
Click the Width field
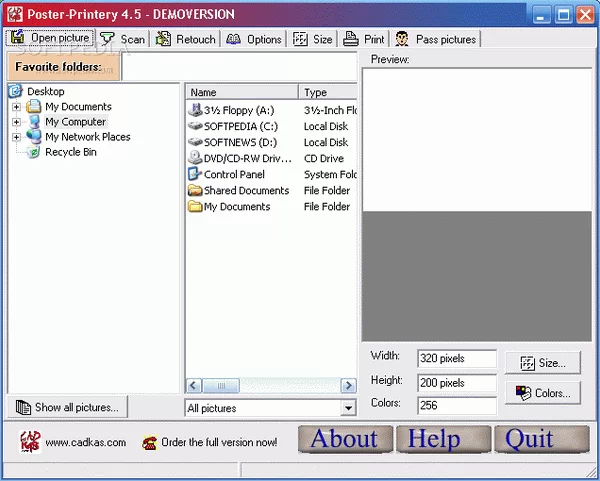click(x=457, y=359)
